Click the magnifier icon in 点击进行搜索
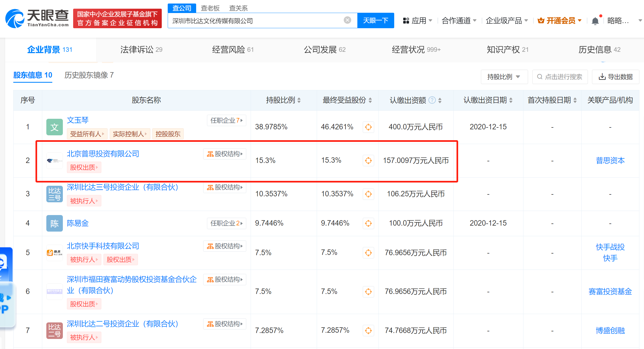This screenshot has height=349, width=644. point(540,77)
